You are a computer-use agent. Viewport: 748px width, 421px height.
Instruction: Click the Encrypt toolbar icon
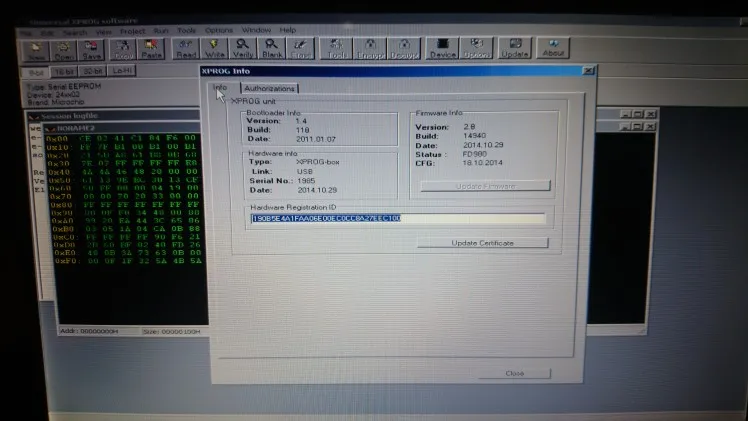click(x=370, y=49)
